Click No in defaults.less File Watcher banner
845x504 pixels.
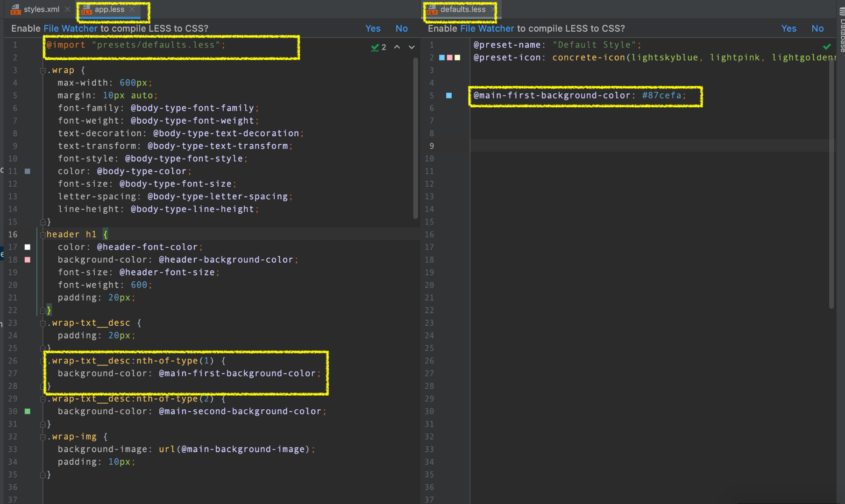tap(817, 28)
